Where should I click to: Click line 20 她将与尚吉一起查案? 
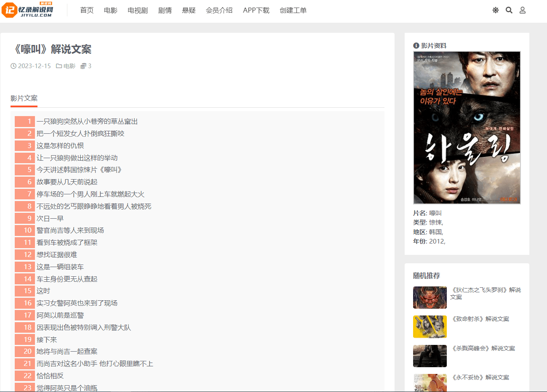67,352
